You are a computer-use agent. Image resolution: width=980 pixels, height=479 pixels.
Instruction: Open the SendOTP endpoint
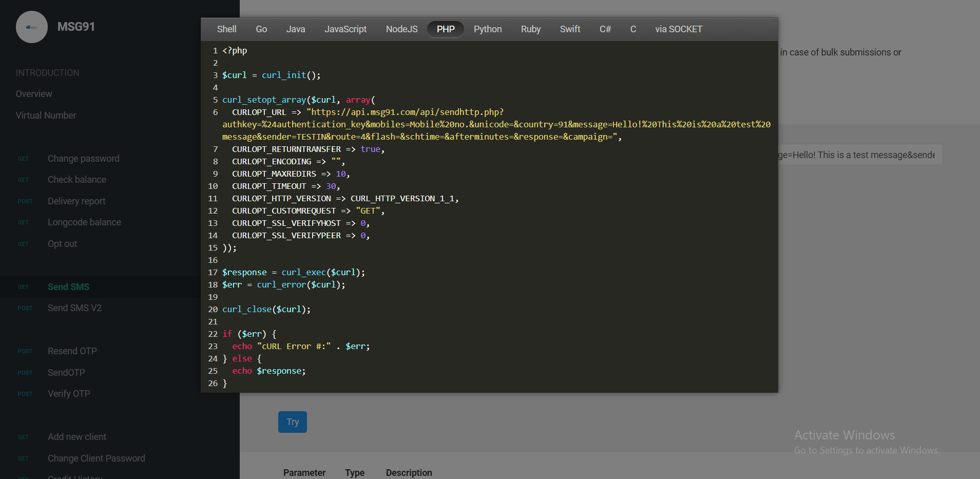66,373
